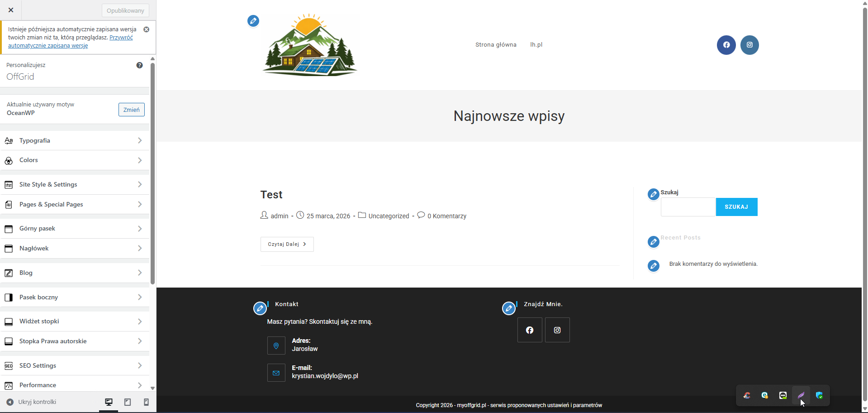Open the Nagłówek settings panel

click(75, 248)
